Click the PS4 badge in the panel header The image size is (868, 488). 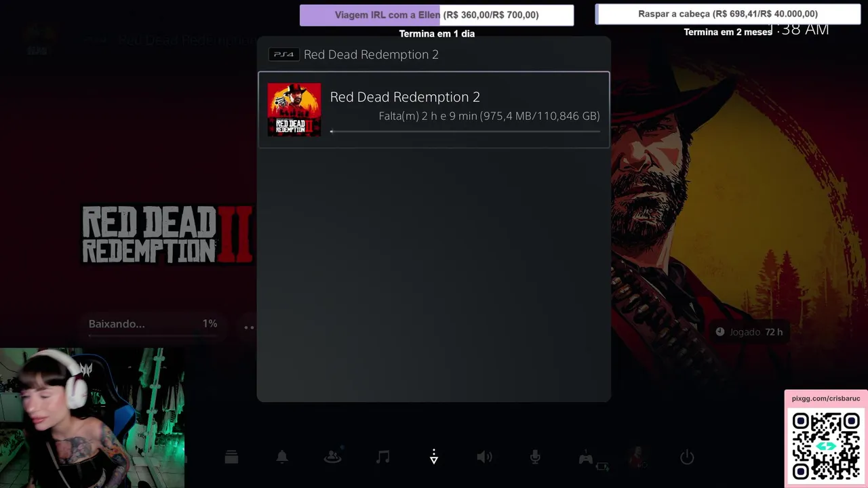click(x=283, y=54)
